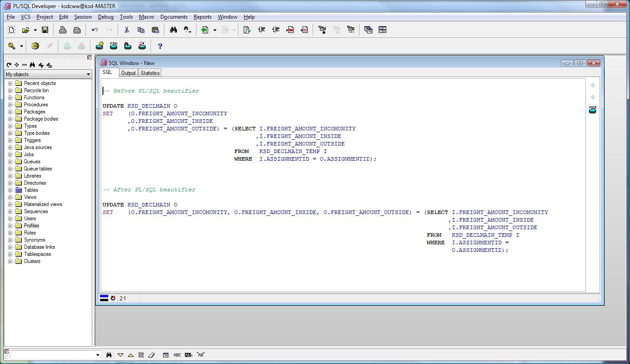Open the Tools menu

pyautogui.click(x=126, y=17)
